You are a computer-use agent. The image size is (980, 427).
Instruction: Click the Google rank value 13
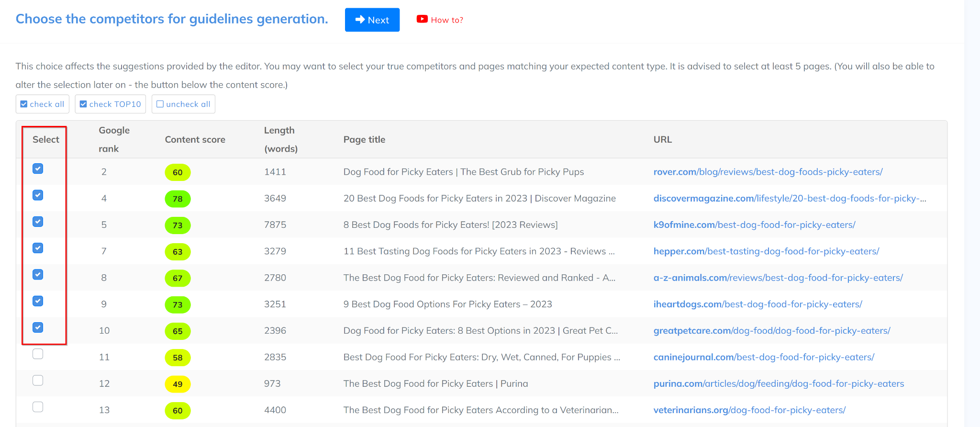click(x=104, y=410)
